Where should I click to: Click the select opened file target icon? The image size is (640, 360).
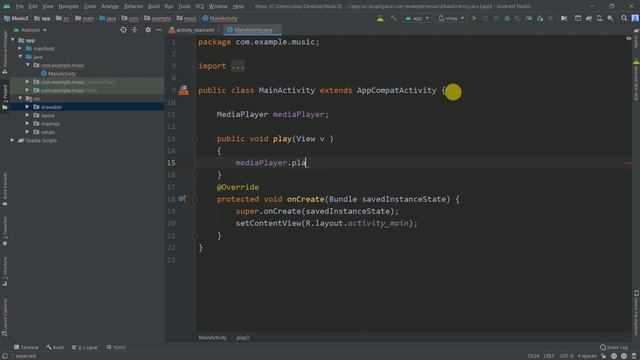pyautogui.click(x=123, y=30)
